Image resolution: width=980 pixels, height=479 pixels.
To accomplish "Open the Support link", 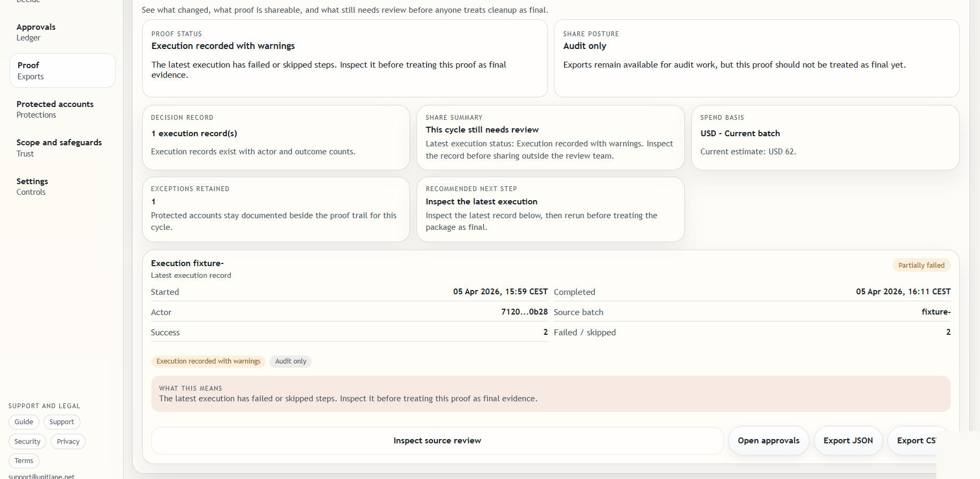I will tap(62, 422).
